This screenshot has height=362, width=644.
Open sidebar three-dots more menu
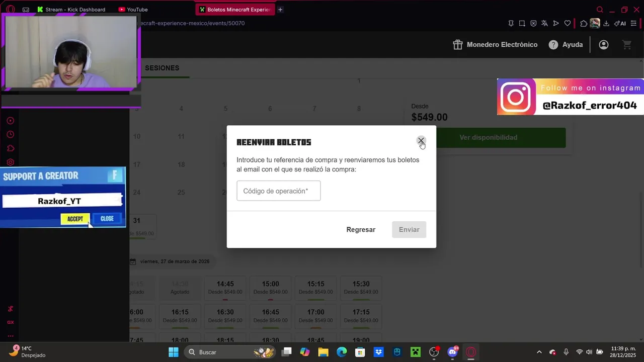coord(10,336)
